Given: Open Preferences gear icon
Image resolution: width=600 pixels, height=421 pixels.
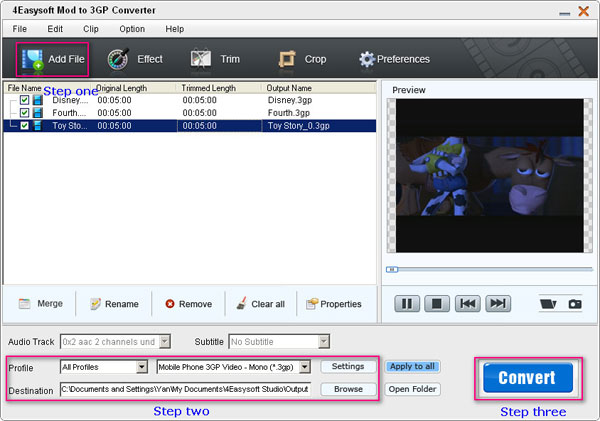Looking at the screenshot, I should click(x=367, y=59).
